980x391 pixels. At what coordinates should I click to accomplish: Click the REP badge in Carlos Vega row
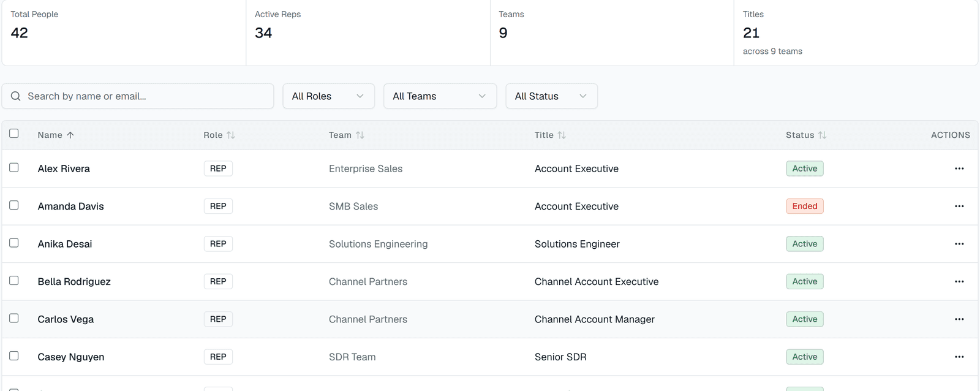tap(218, 319)
